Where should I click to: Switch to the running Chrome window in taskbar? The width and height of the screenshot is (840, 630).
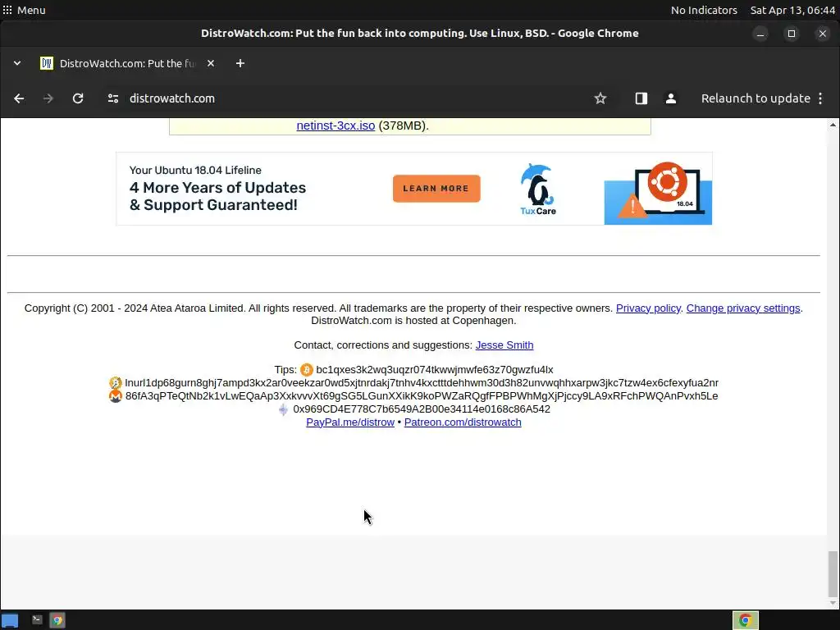click(745, 620)
